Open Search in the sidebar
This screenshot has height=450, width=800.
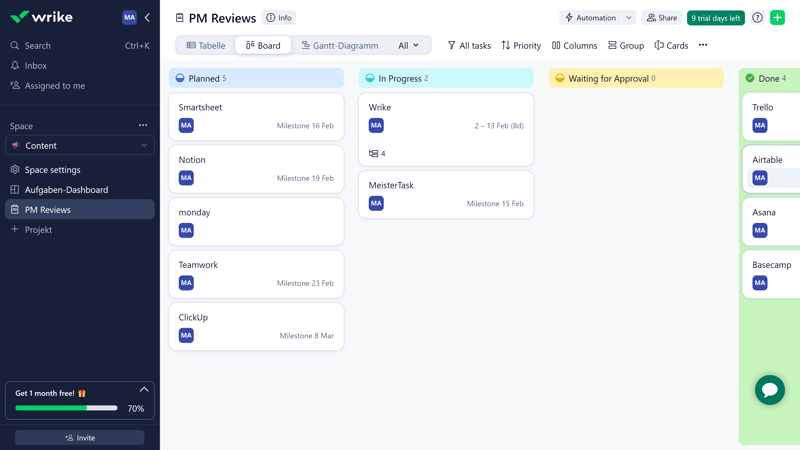(x=80, y=45)
